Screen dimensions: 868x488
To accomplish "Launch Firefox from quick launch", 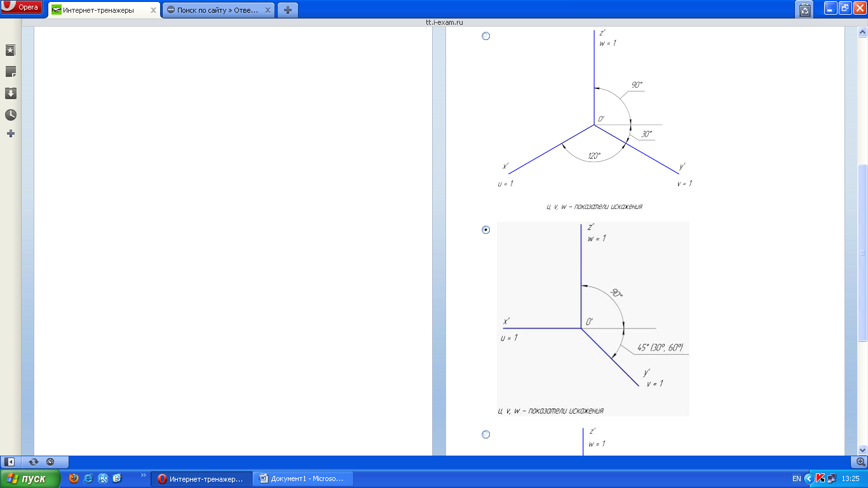I will point(74,478).
